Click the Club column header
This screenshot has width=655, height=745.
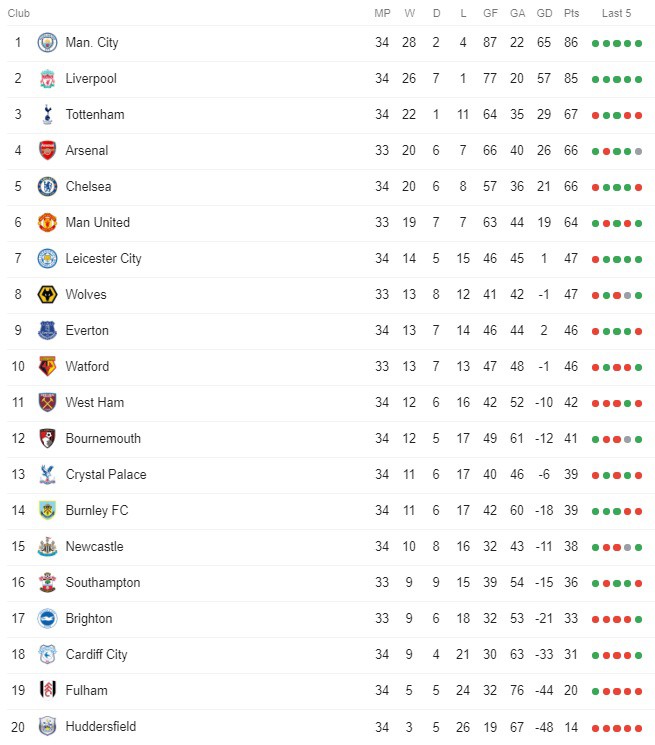pyautogui.click(x=19, y=13)
